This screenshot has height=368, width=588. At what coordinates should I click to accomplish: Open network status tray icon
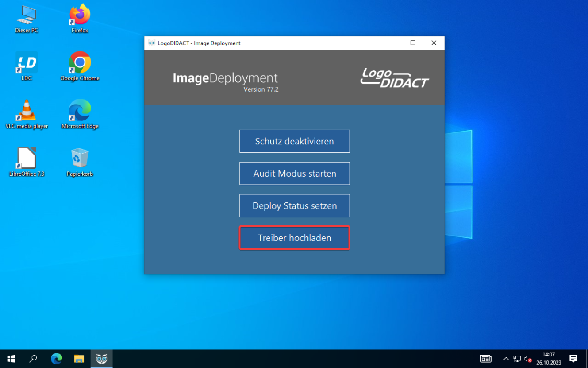(517, 359)
